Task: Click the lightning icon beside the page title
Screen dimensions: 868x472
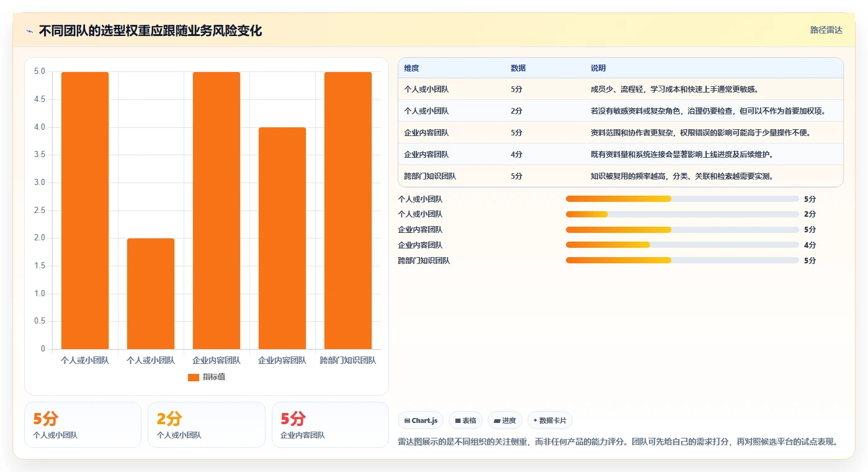Action: (29, 31)
